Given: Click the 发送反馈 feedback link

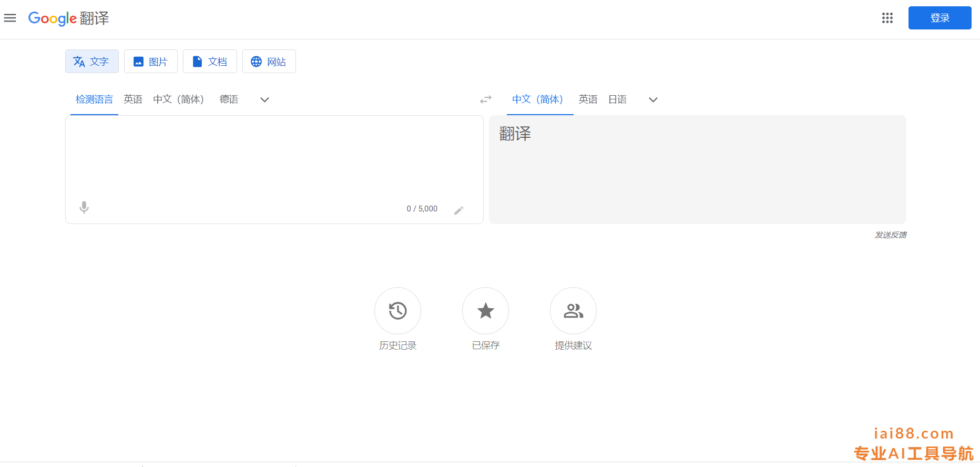Looking at the screenshot, I should (891, 235).
